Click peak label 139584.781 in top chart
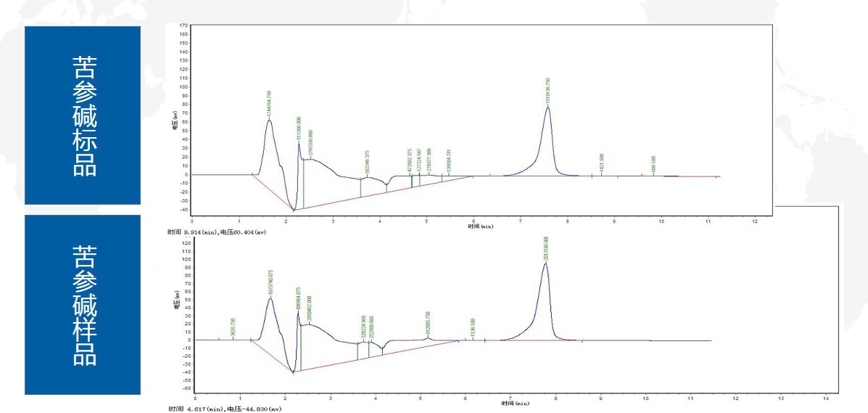Image resolution: width=868 pixels, height=413 pixels. point(449,160)
